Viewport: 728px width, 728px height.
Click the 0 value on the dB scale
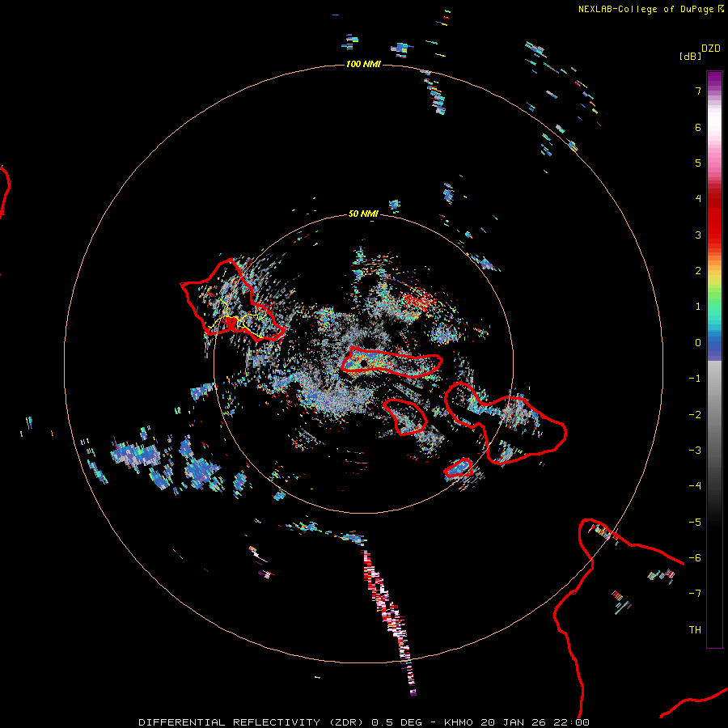coord(698,343)
